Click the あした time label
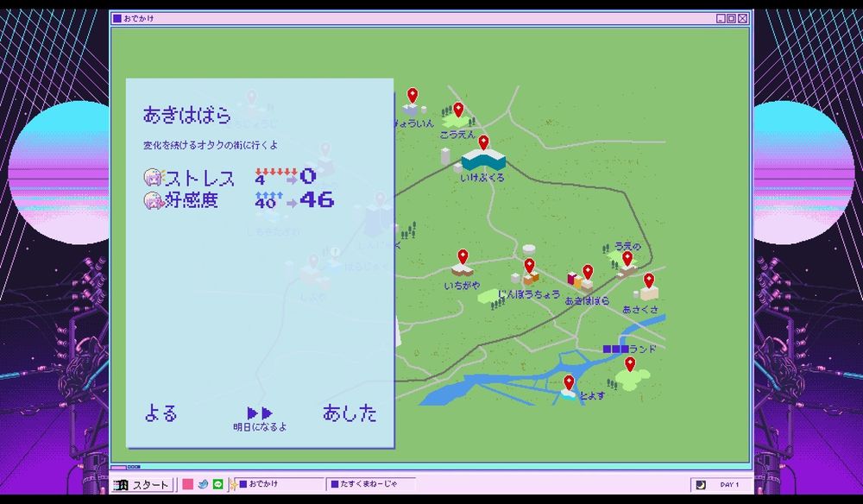 coord(350,413)
